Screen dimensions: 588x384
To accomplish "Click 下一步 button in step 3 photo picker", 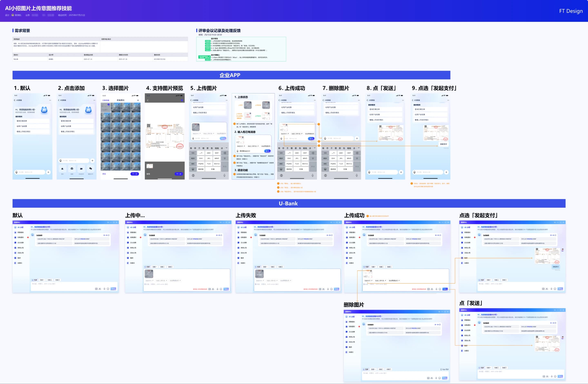I will (135, 174).
